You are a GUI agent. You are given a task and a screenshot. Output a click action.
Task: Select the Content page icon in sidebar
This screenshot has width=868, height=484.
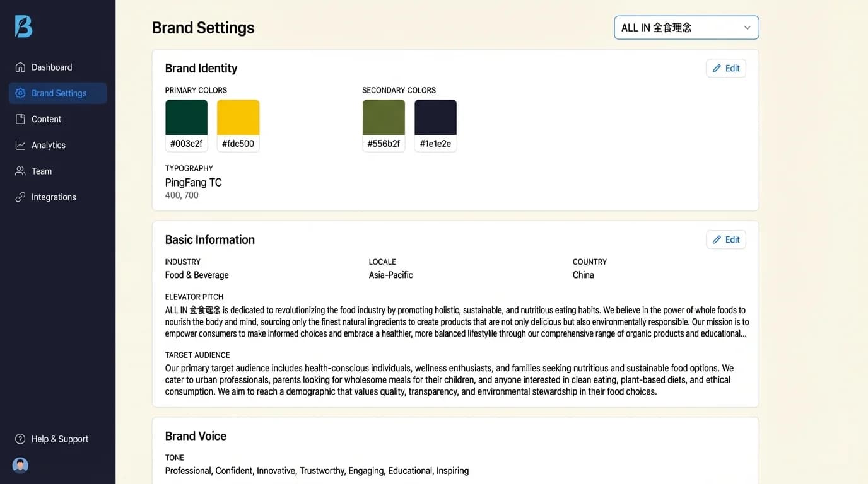click(21, 118)
